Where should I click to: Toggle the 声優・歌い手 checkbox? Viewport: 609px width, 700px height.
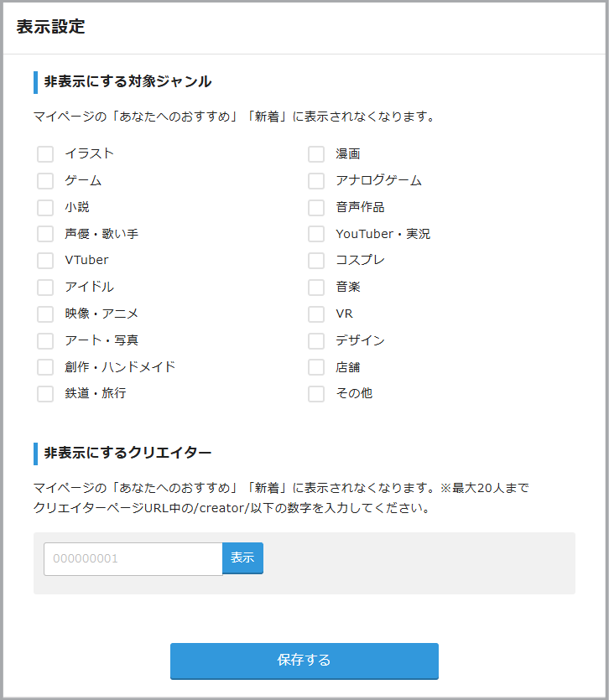click(x=45, y=235)
